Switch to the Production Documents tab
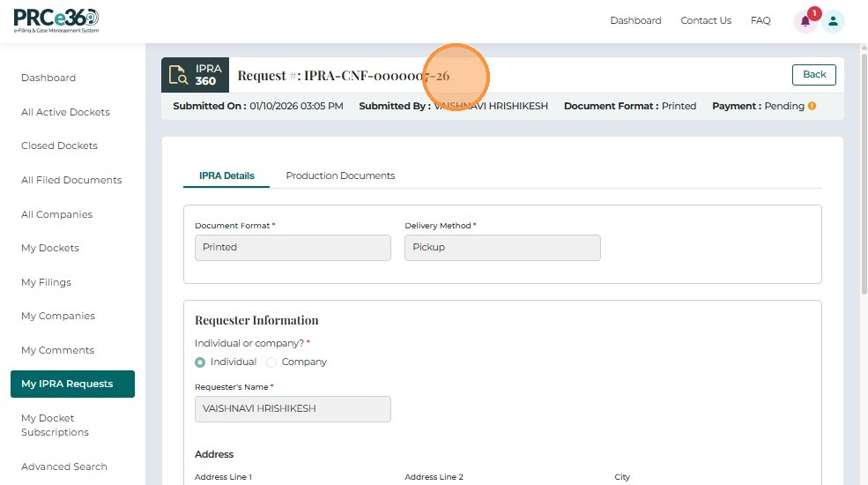Screen dimensions: 868x485 coord(340,175)
